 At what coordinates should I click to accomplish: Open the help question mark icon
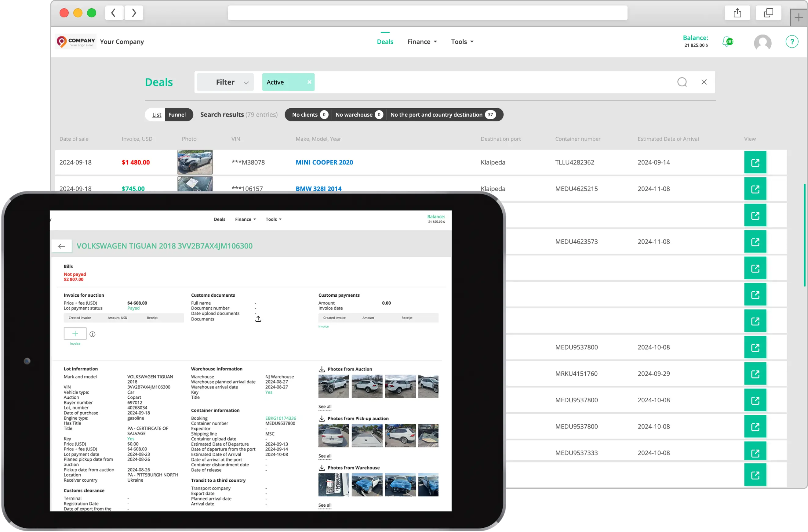click(792, 42)
